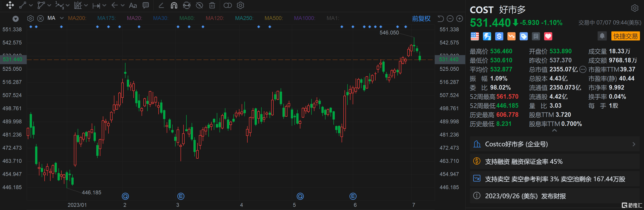Open quote panel settings gear
Screen dimensions: 644x210
(x=634, y=8)
